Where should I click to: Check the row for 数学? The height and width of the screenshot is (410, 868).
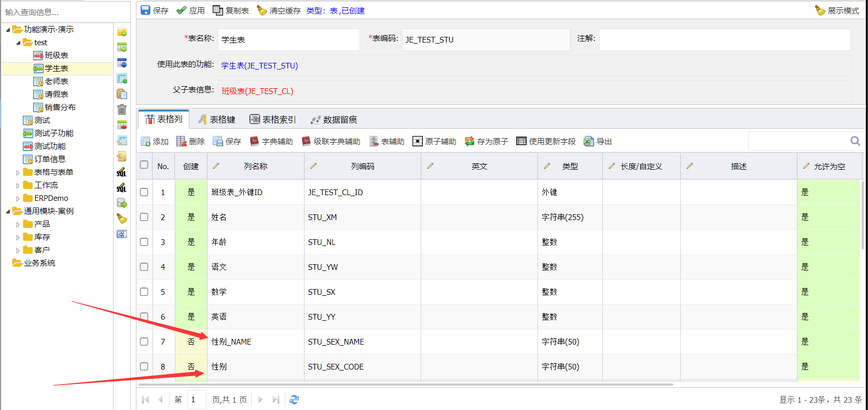point(144,292)
